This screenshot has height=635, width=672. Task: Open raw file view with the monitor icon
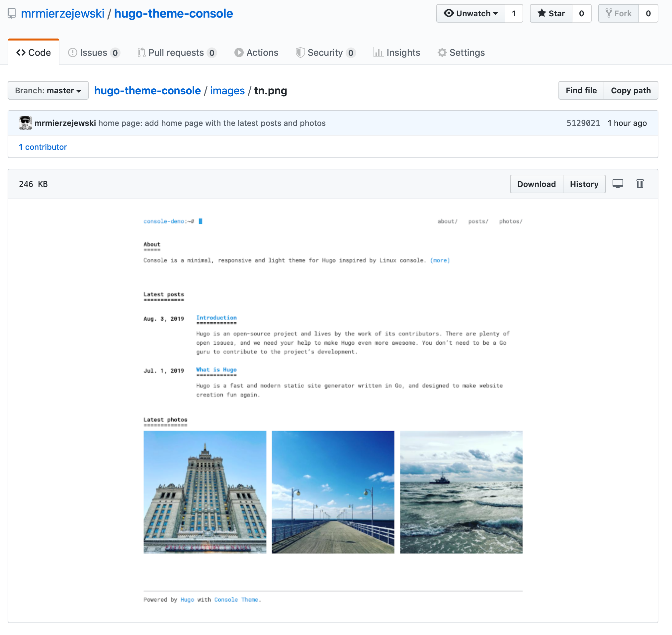[618, 184]
